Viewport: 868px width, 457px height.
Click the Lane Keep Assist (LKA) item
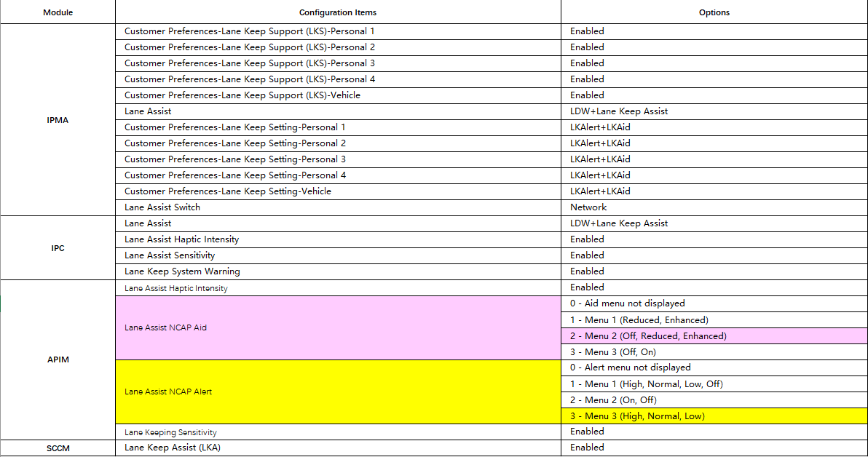coord(173,448)
